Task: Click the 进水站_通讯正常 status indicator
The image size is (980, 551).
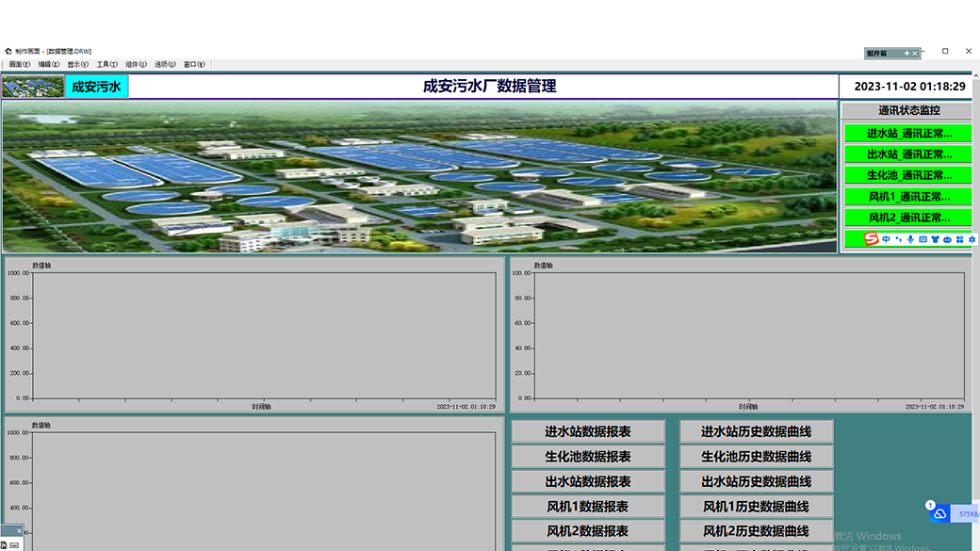Action: tap(908, 133)
